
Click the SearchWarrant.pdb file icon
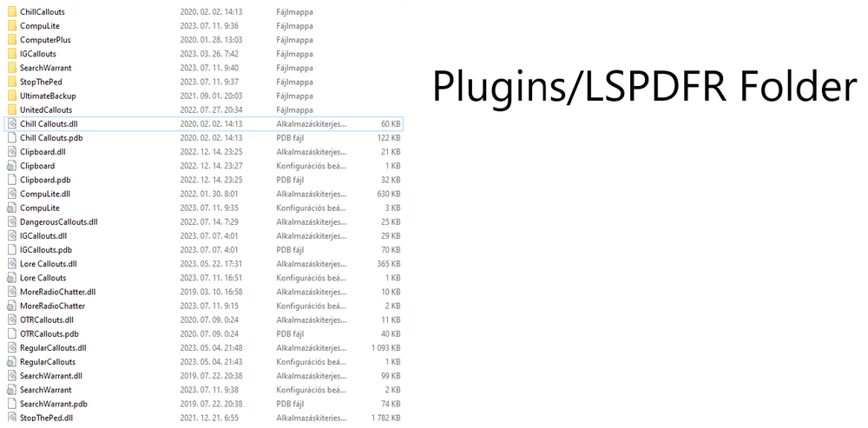click(x=11, y=404)
